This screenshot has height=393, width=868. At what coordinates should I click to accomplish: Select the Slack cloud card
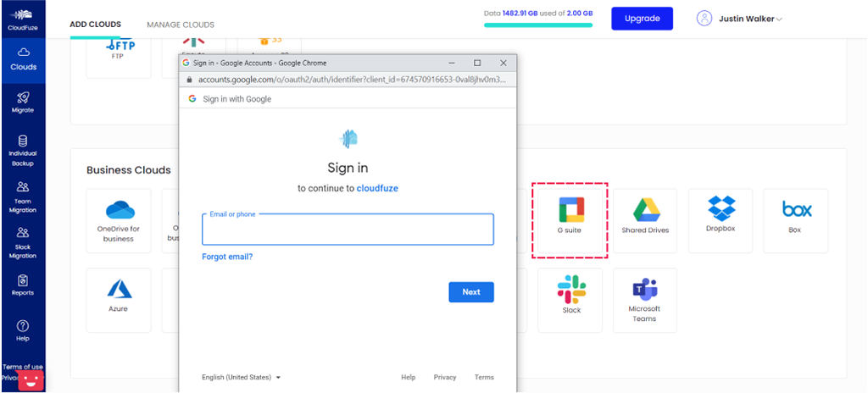click(x=570, y=300)
